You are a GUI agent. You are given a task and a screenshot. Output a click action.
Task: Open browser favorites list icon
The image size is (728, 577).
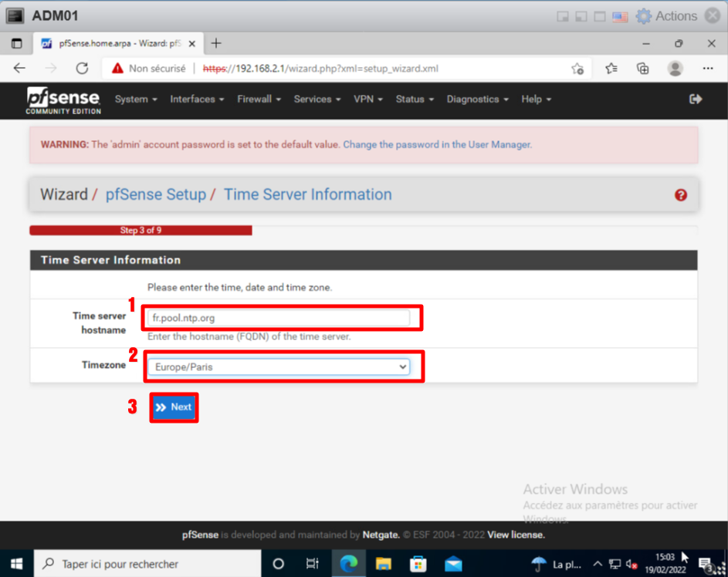(611, 69)
